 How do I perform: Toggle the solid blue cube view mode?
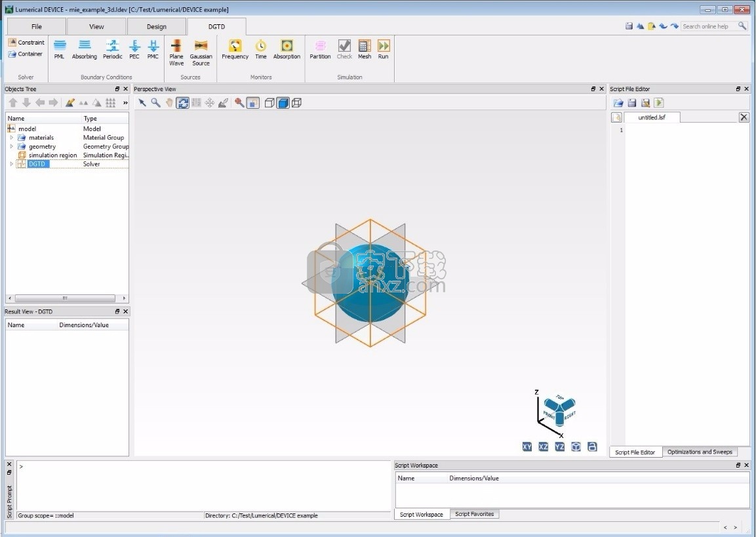point(283,103)
